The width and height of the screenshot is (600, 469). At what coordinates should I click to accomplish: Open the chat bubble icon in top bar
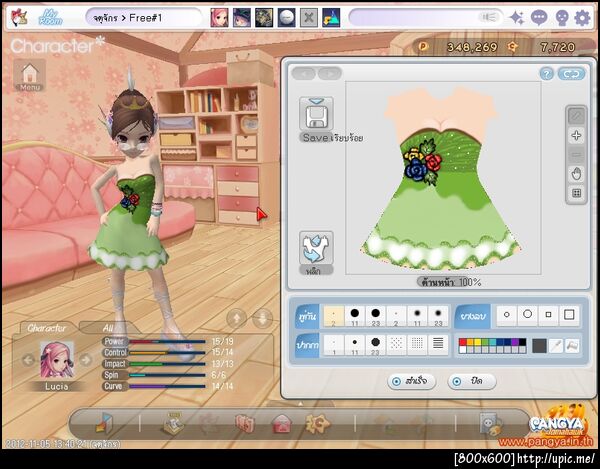click(539, 18)
